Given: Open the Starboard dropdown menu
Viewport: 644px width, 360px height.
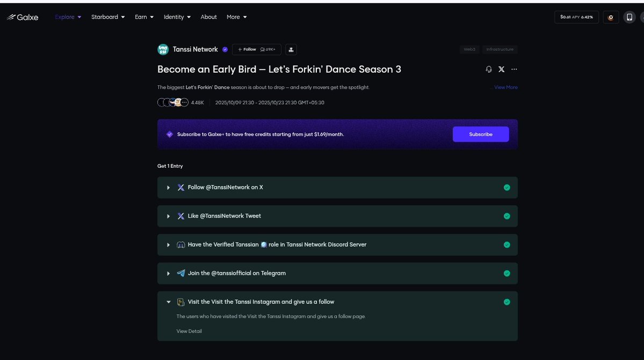Looking at the screenshot, I should (107, 17).
